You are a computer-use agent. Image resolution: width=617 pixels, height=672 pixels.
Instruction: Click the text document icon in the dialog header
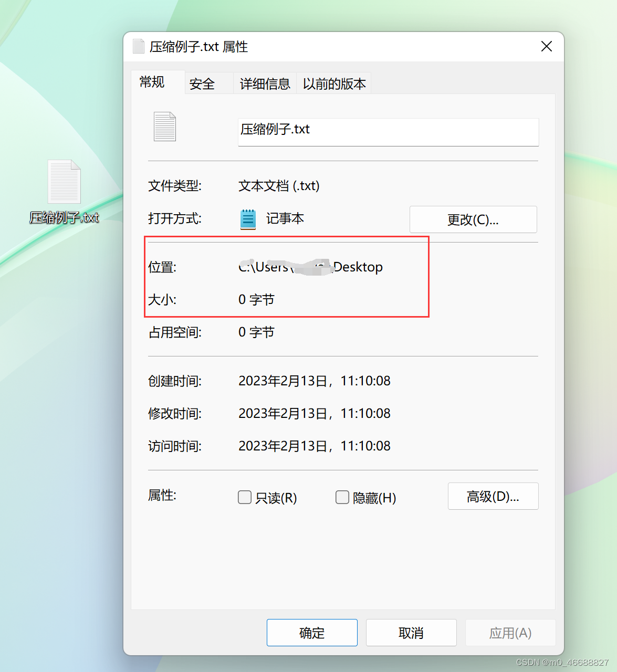pos(138,46)
